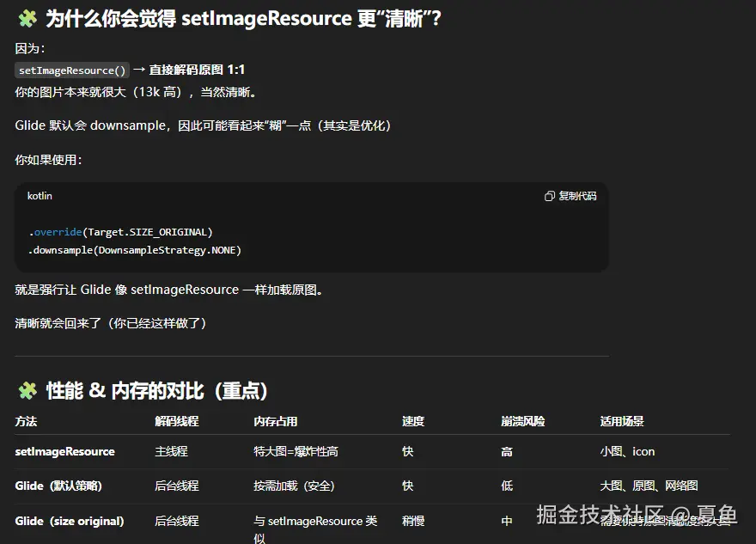Click the 方法 column header
The width and height of the screenshot is (756, 544).
point(26,421)
